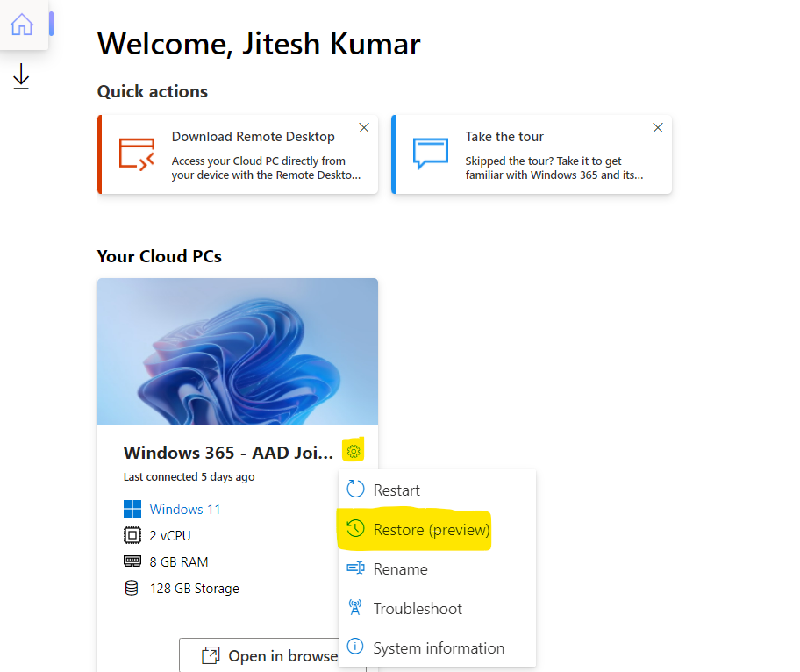This screenshot has width=800, height=672.
Task: Click the Restart circular arrow icon
Action: pyautogui.click(x=355, y=489)
